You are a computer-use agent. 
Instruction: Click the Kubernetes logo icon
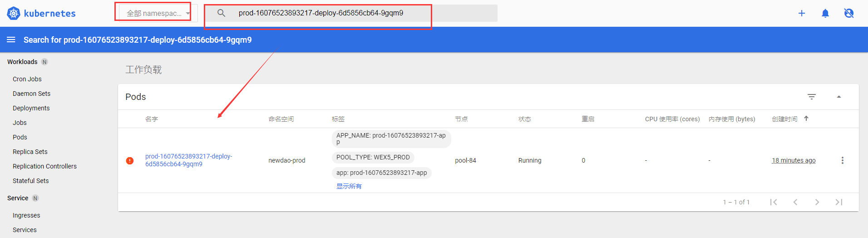point(14,13)
